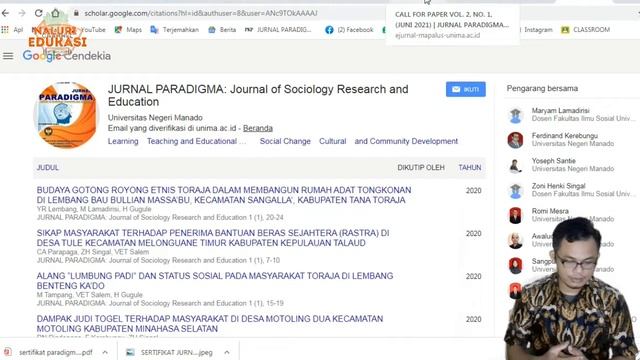Open the Beranda homepage link
The height and width of the screenshot is (360, 640).
pyautogui.click(x=258, y=128)
